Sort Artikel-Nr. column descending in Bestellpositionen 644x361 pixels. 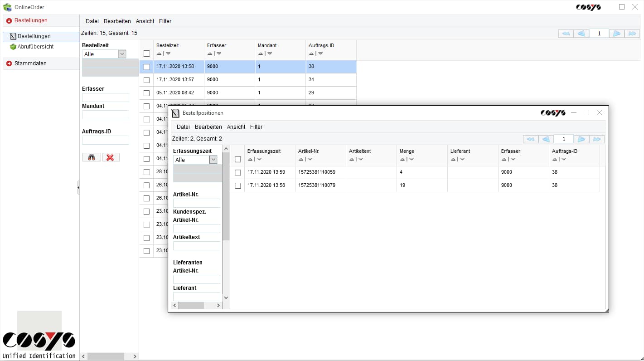click(310, 159)
